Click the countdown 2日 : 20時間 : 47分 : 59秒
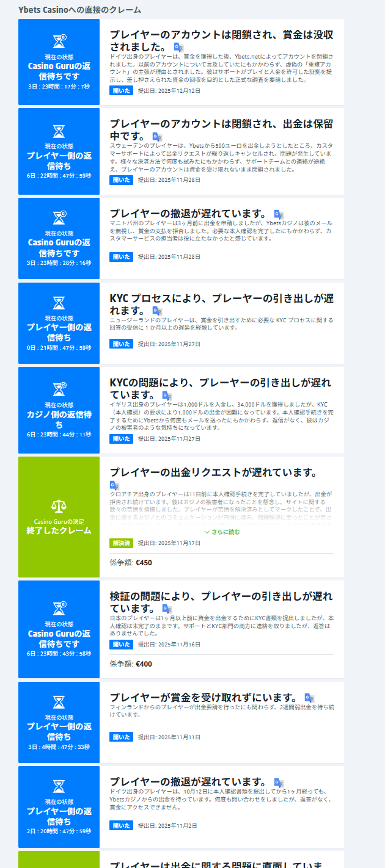Image resolution: width=385 pixels, height=868 pixels. (x=59, y=831)
